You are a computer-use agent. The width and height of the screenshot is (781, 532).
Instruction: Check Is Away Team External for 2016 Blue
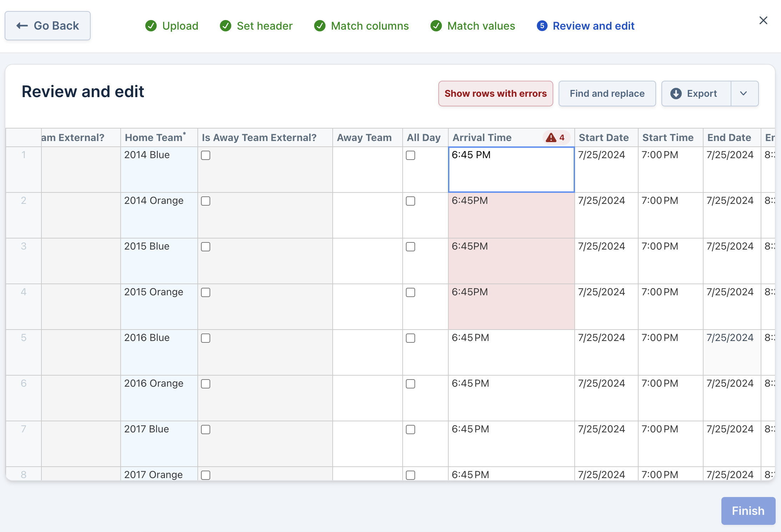(x=206, y=338)
